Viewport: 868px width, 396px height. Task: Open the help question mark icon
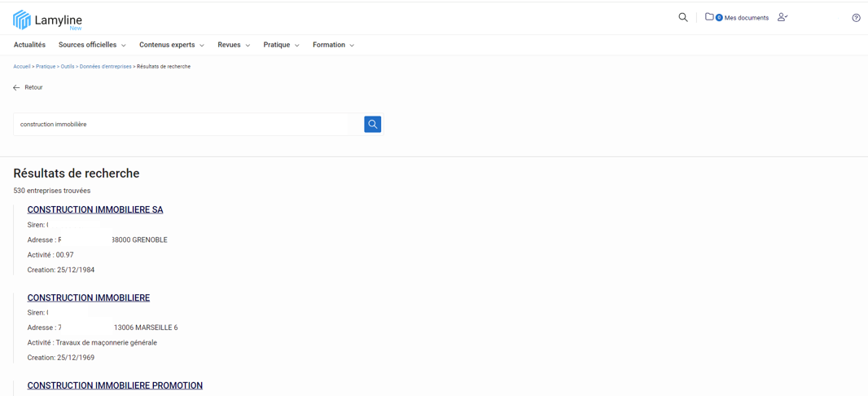point(856,18)
